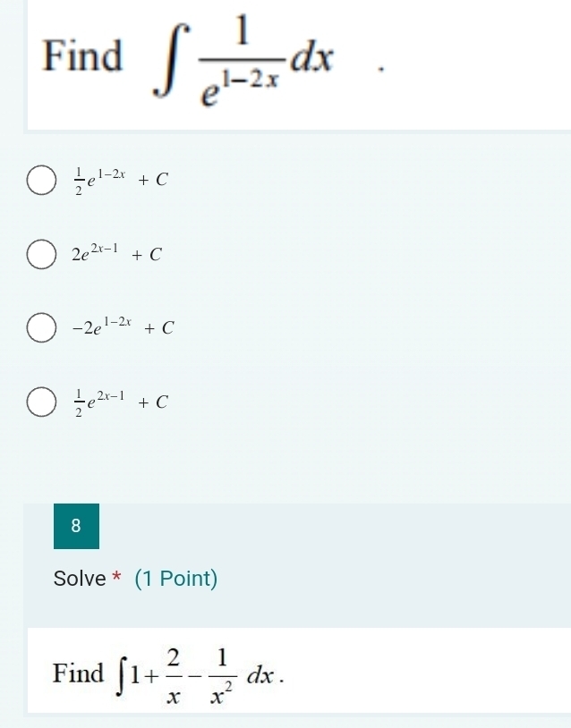Click the question number 8 badge
This screenshot has height=728, width=571.
pos(75,526)
